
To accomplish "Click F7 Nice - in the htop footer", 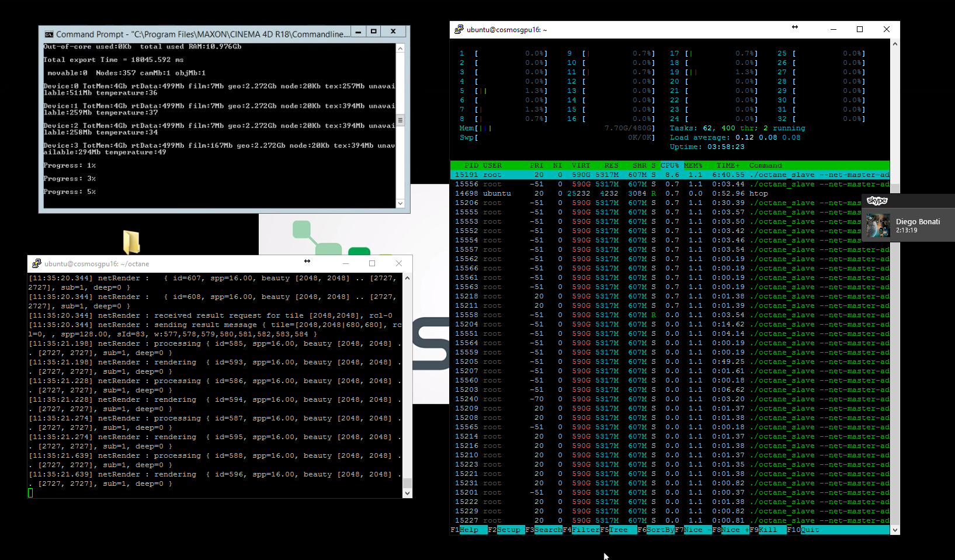I will click(x=693, y=530).
